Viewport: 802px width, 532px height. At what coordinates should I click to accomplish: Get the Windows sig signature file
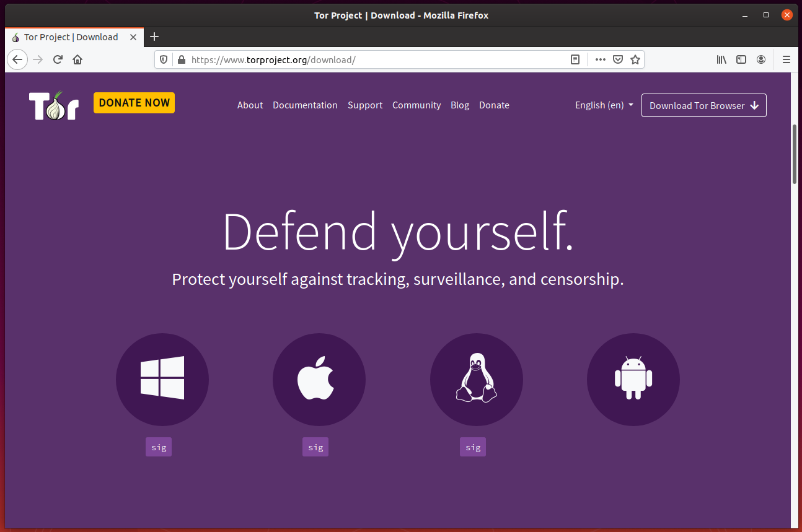[159, 447]
